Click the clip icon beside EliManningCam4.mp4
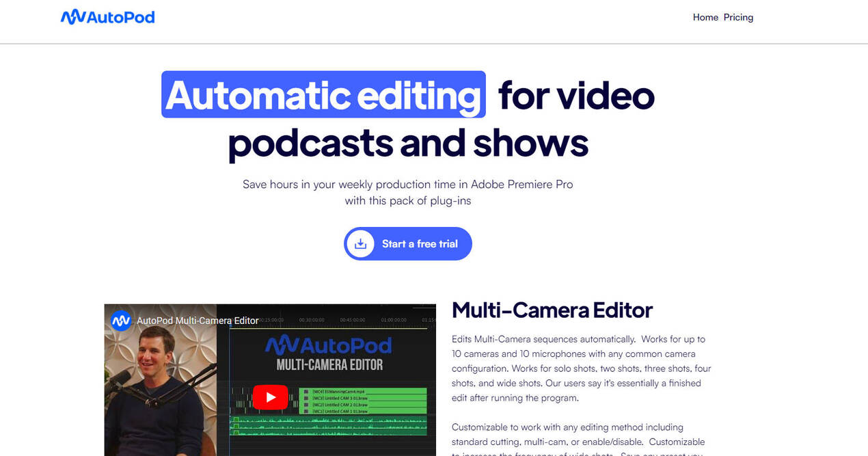This screenshot has width=868, height=456. (306, 392)
